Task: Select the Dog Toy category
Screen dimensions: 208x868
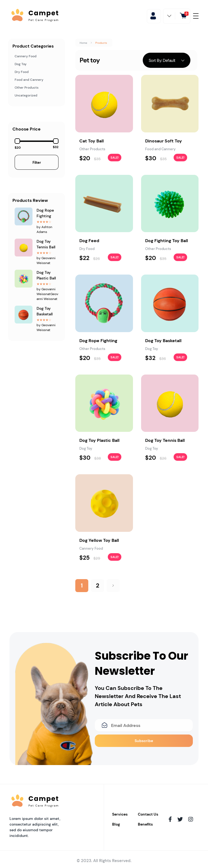Action: (21, 64)
